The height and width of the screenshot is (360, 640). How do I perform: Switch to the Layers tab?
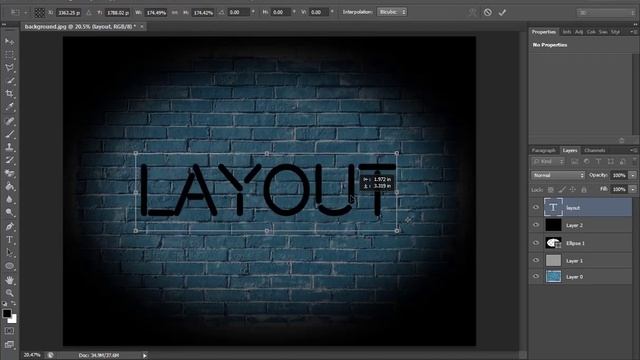[x=570, y=150]
